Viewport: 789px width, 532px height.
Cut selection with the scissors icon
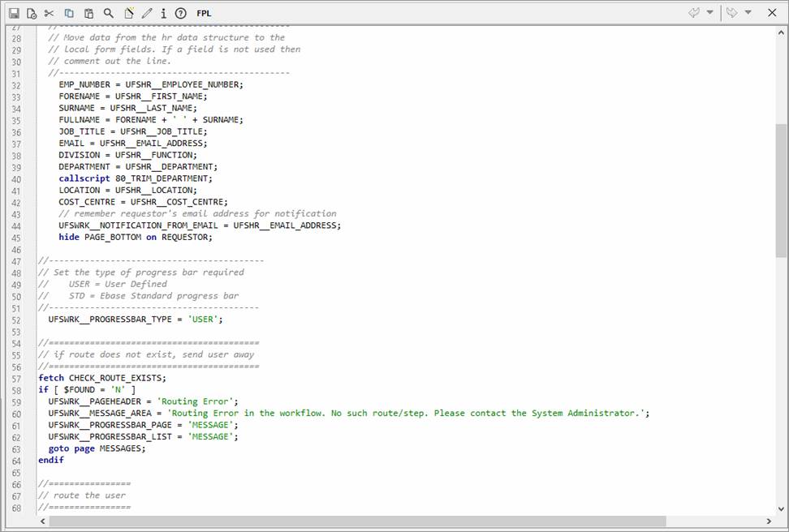50,13
